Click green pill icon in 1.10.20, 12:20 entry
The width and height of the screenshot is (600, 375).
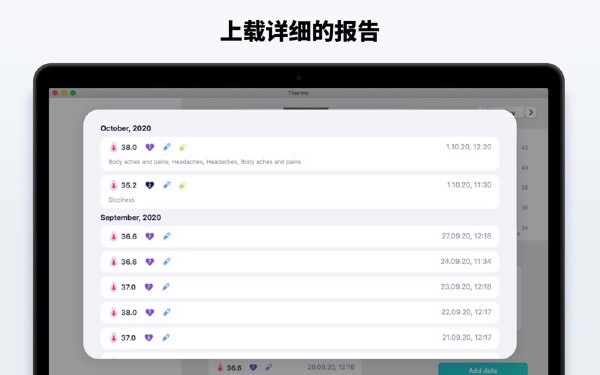tap(183, 147)
